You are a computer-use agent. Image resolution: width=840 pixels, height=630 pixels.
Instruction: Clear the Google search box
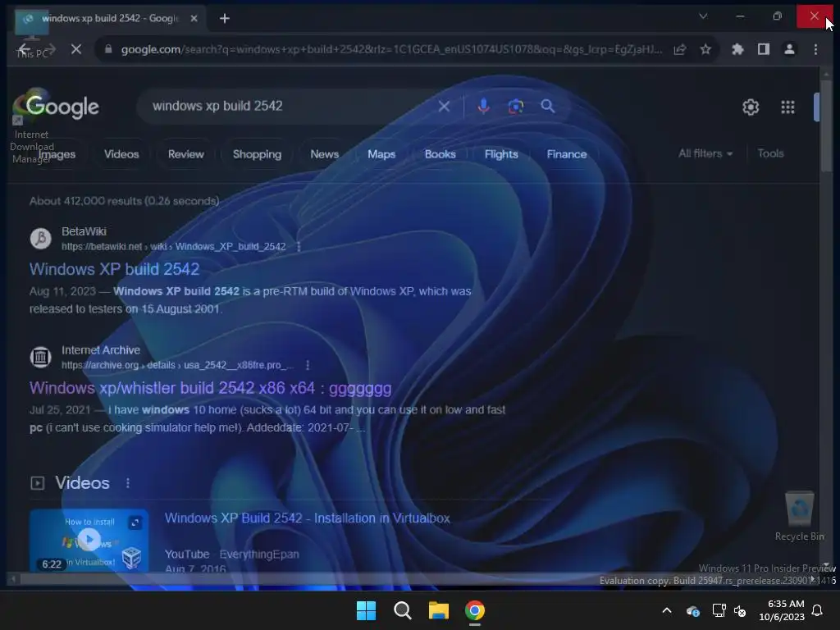(x=444, y=106)
